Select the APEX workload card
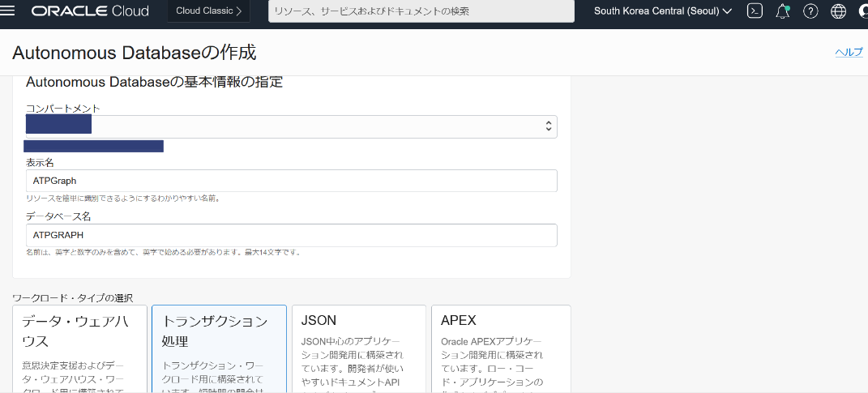Screen dimensions: 868x393 click(501, 348)
